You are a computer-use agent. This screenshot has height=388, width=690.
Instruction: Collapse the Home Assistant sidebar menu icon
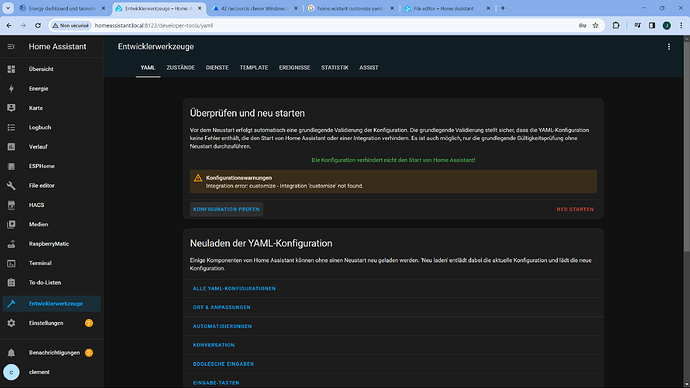[11, 47]
